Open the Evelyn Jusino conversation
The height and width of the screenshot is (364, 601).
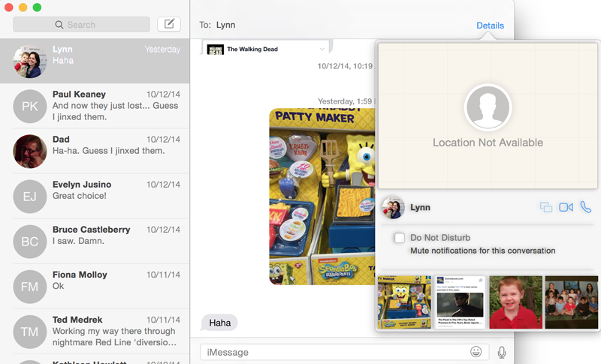tap(95, 196)
